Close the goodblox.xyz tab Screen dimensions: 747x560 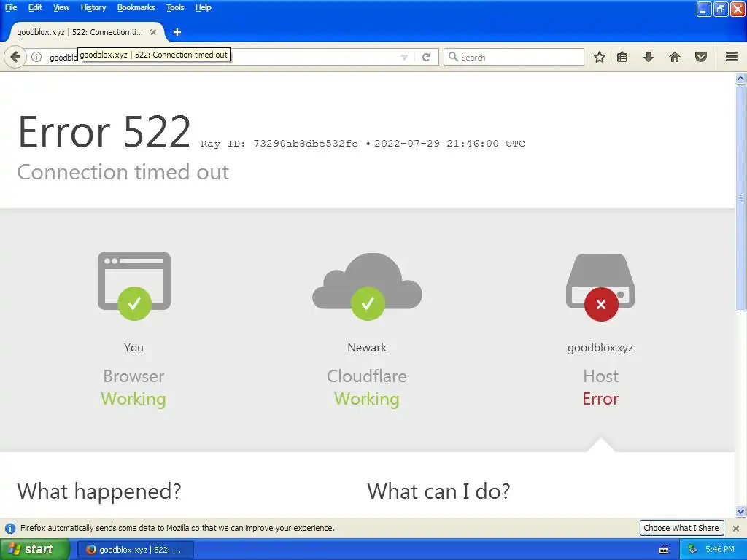click(x=153, y=32)
